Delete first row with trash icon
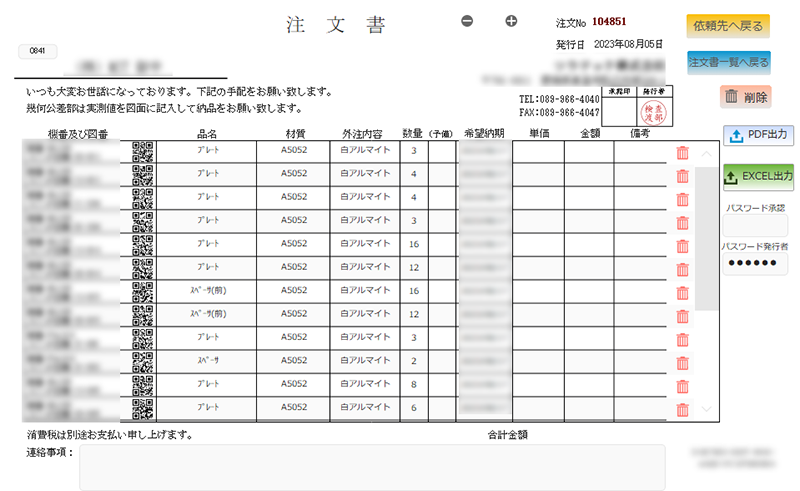Screen dimensions: 800x491 coord(683,153)
